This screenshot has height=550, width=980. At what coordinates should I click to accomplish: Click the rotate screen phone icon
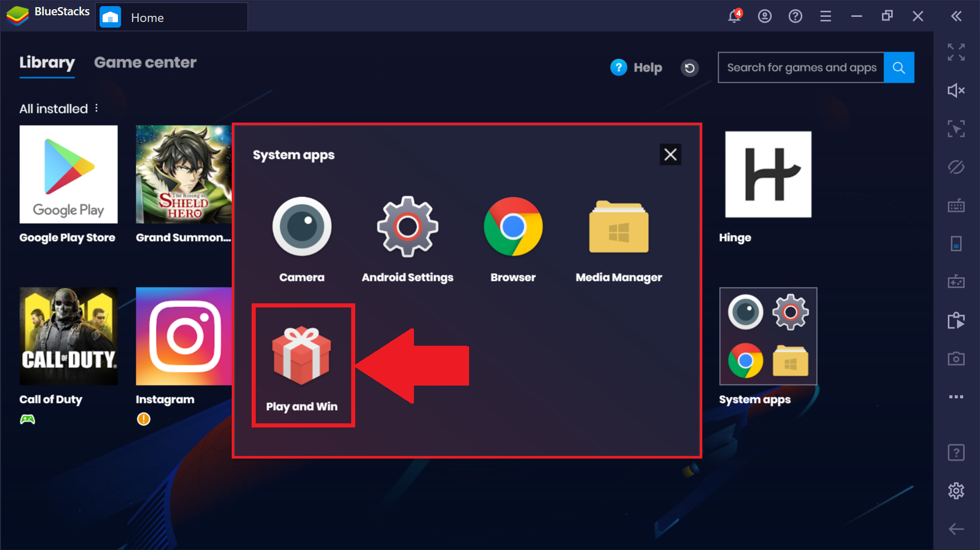(956, 244)
